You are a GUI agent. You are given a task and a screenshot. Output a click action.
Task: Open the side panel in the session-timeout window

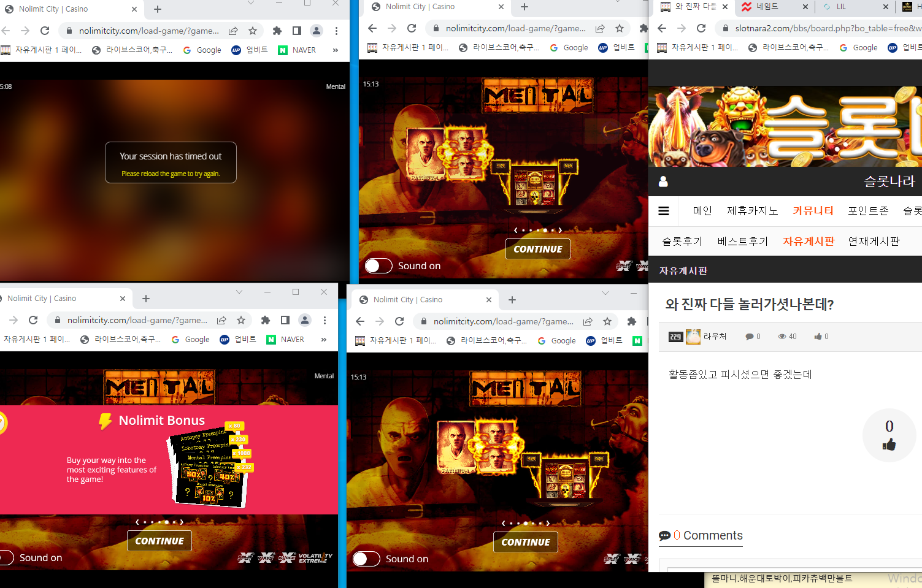(297, 31)
